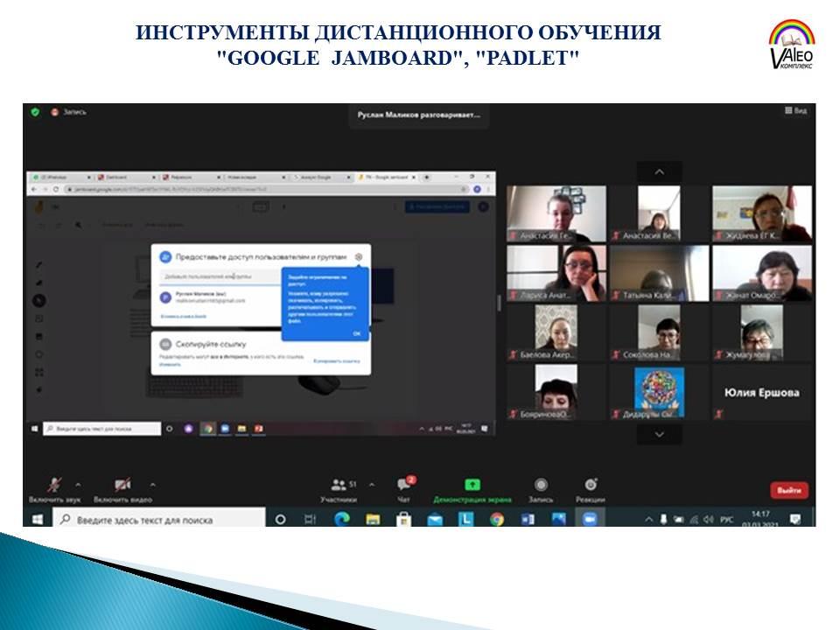The height and width of the screenshot is (630, 840).
Task: Expand the arrow next to Участники
Action: point(372,485)
